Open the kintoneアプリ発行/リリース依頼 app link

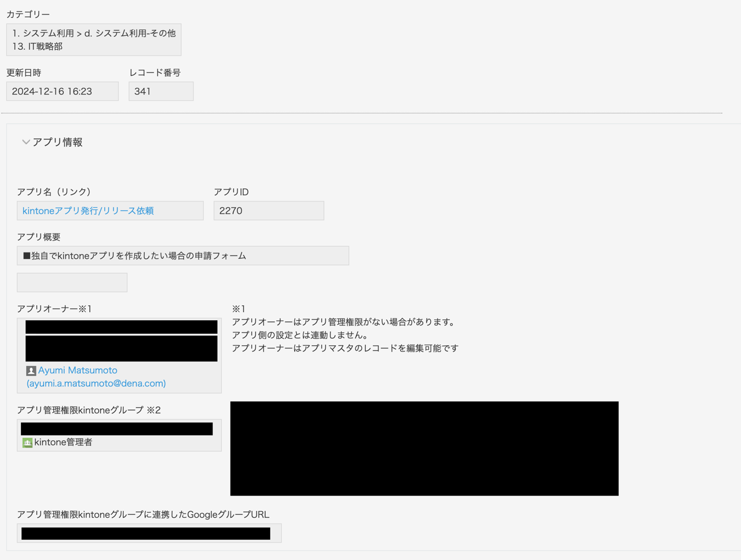pos(88,211)
